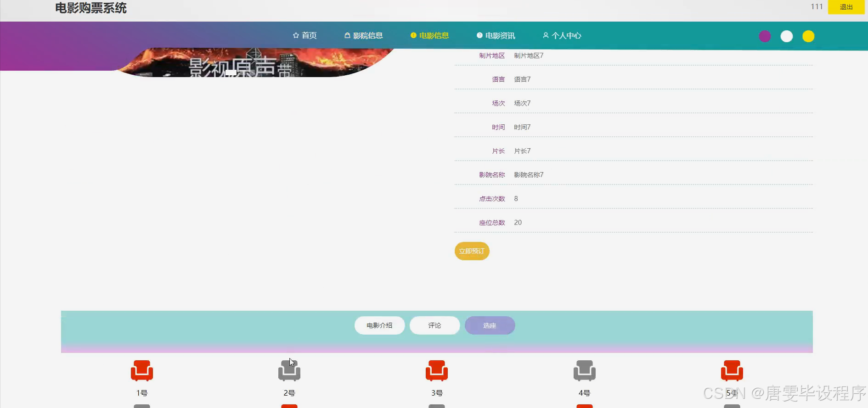Pick the purple theme color circle
Image resolution: width=868 pixels, height=408 pixels.
[x=765, y=36]
